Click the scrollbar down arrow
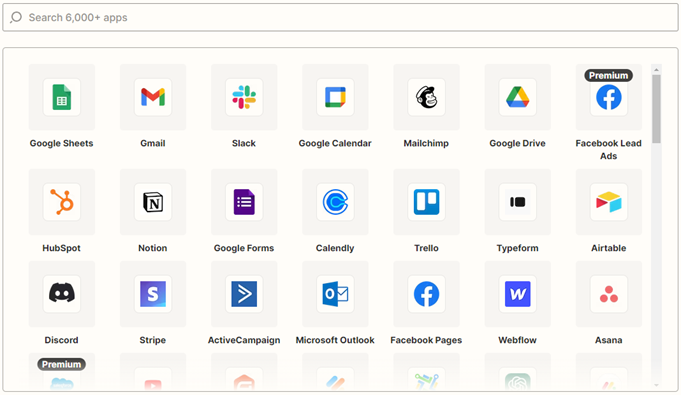This screenshot has width=681, height=395. [656, 385]
